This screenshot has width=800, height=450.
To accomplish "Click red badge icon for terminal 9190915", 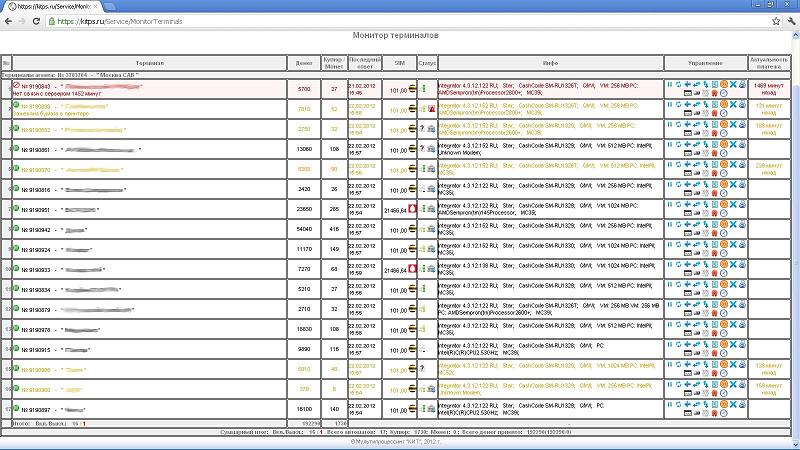I will click(x=715, y=353).
